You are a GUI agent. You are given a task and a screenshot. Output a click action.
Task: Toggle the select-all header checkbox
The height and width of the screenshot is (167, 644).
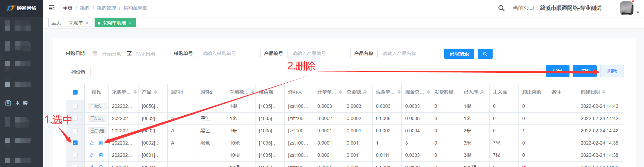(x=75, y=92)
